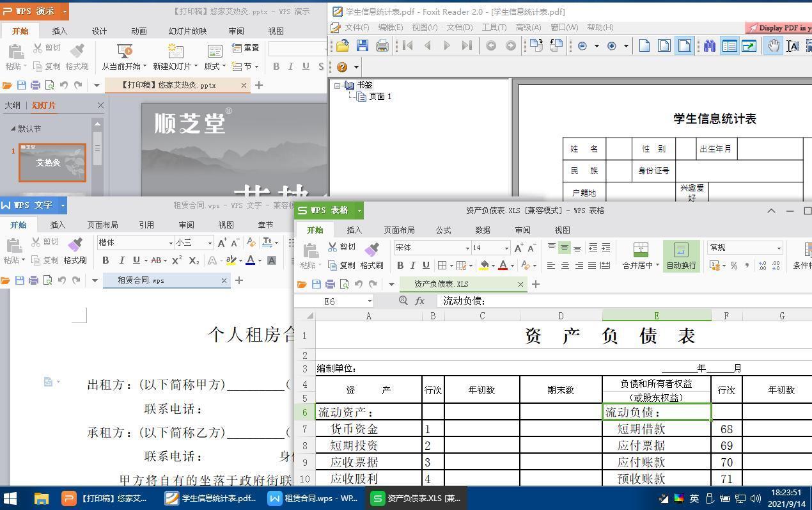Collapse the 书签 bookmarks tree node
This screenshot has height=510, width=812.
click(x=338, y=85)
